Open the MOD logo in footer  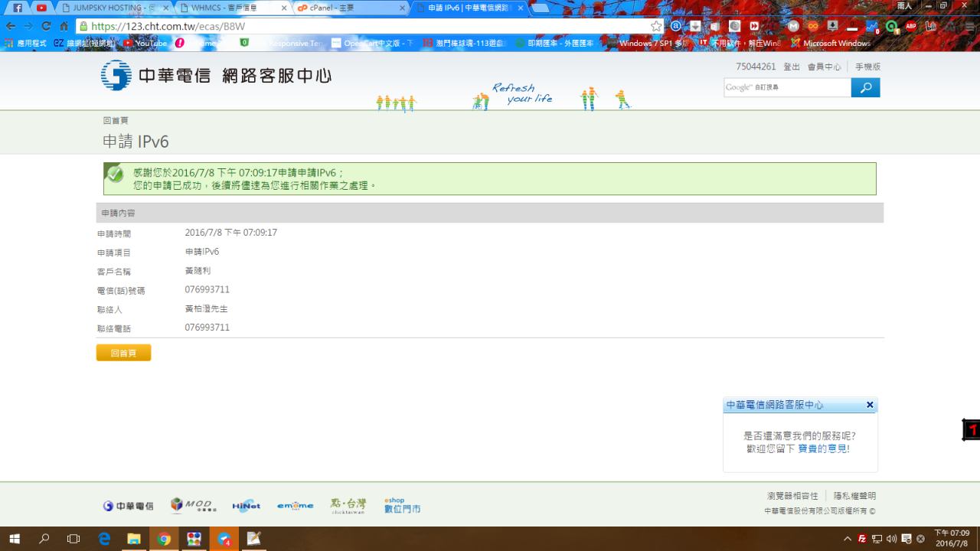193,506
